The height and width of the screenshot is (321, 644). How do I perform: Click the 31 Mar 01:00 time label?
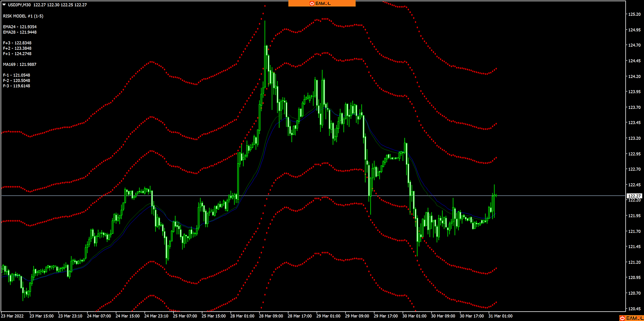pos(501,316)
